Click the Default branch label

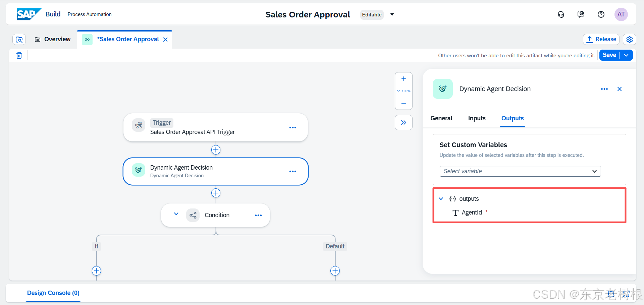[335, 246]
